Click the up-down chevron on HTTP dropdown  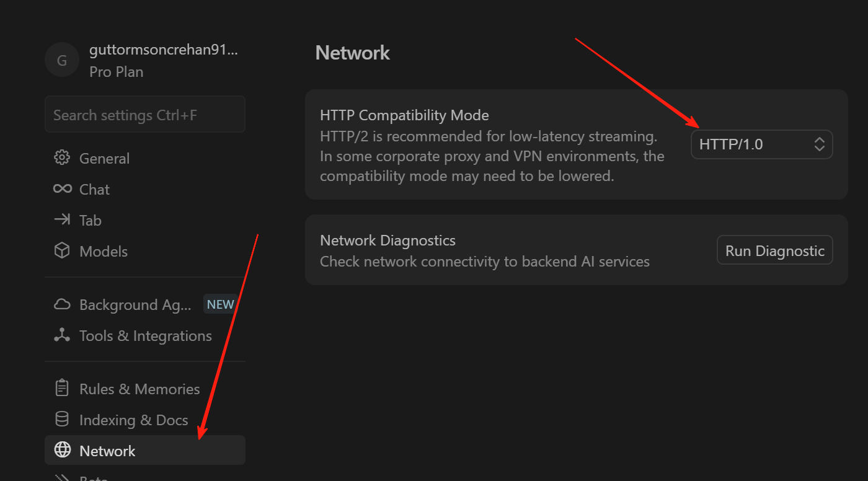click(819, 144)
